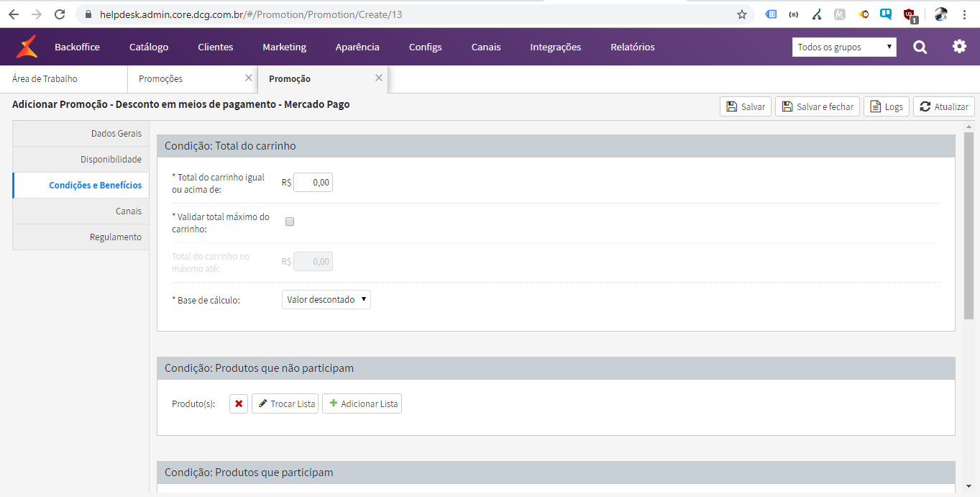The height and width of the screenshot is (497, 980).
Task: Open Configs menu
Action: pos(426,47)
